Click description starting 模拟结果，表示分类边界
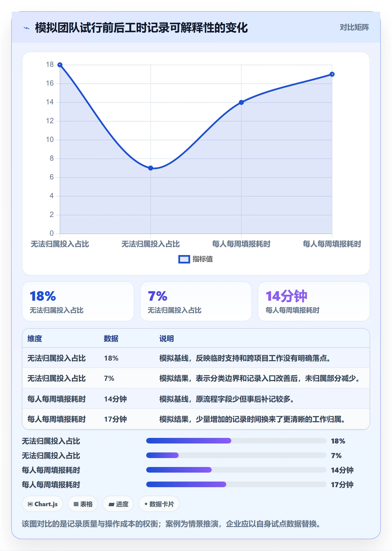Image resolution: width=392 pixels, height=551 pixels. point(260,378)
